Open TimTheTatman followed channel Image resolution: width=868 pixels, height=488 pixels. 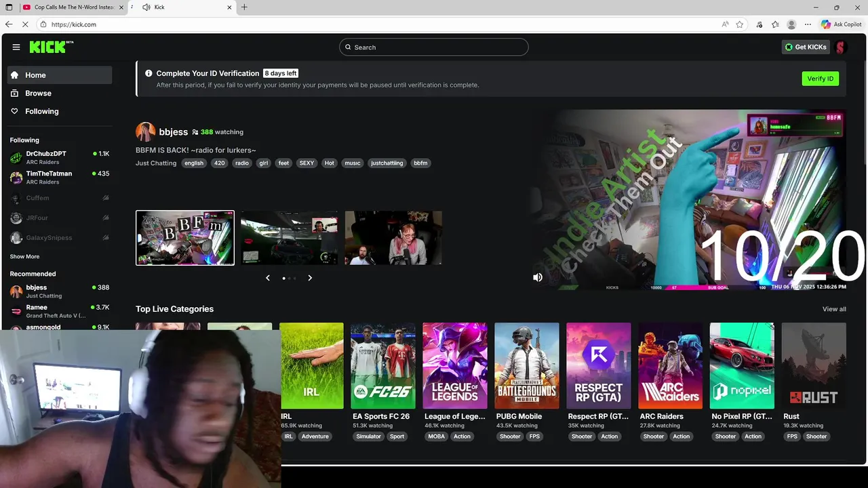[60, 178]
